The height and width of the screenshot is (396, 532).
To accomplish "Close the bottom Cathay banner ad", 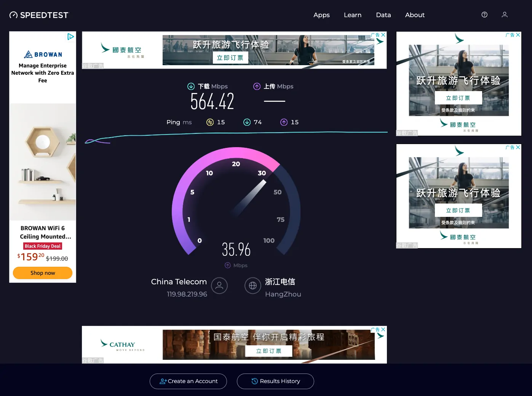I will point(383,329).
